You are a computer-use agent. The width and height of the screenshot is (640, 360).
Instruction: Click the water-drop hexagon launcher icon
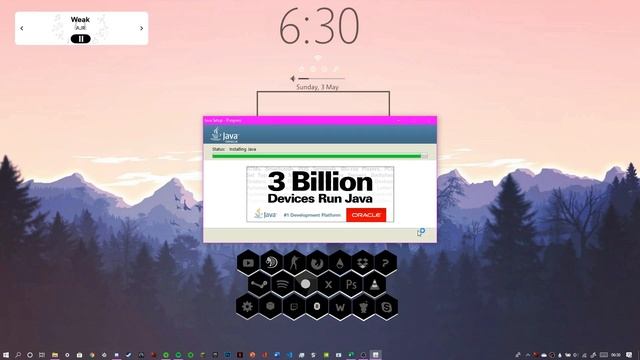(x=340, y=263)
